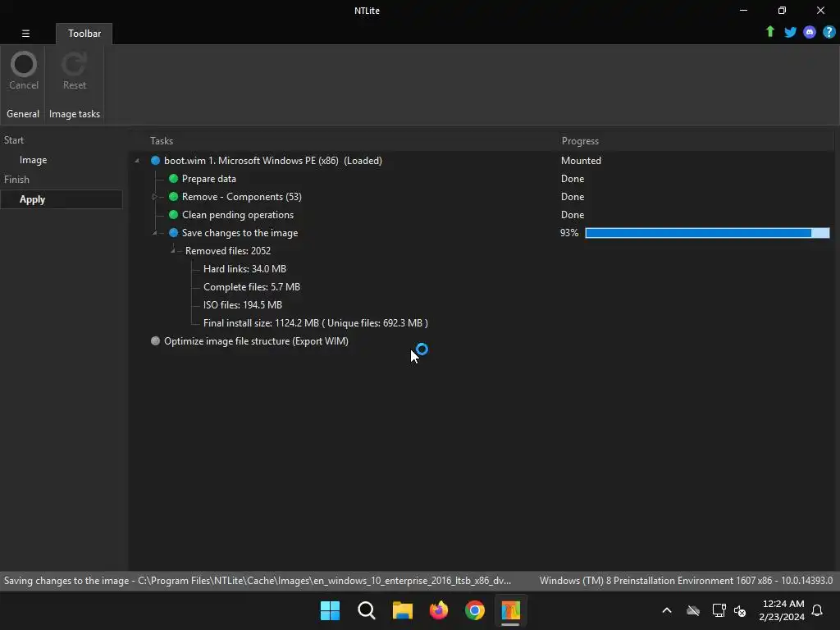The height and width of the screenshot is (630, 840).
Task: Click the Progress column header
Action: coord(580,141)
